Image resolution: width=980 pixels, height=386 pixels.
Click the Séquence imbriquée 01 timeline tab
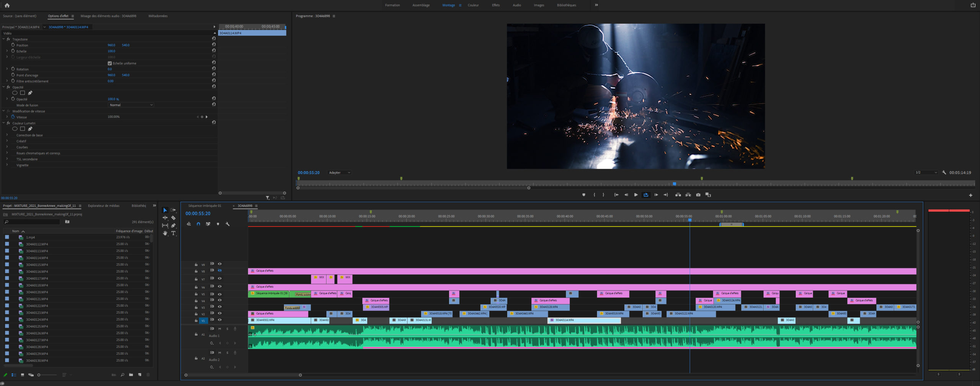pyautogui.click(x=204, y=206)
